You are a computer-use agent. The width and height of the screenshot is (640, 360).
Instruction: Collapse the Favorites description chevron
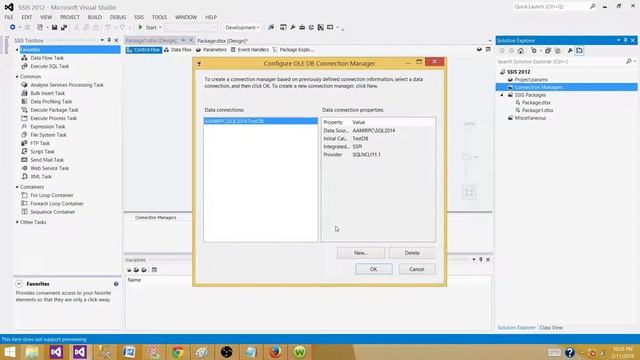(19, 284)
